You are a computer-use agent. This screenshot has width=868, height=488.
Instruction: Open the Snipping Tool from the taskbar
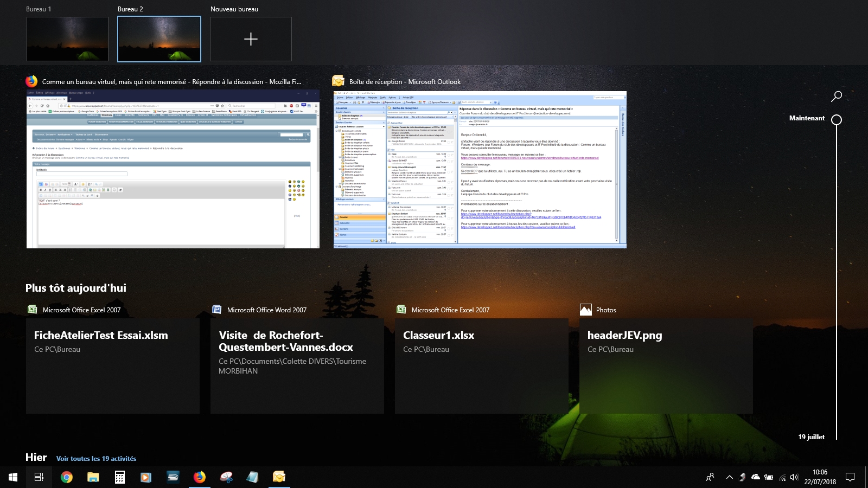tap(226, 477)
